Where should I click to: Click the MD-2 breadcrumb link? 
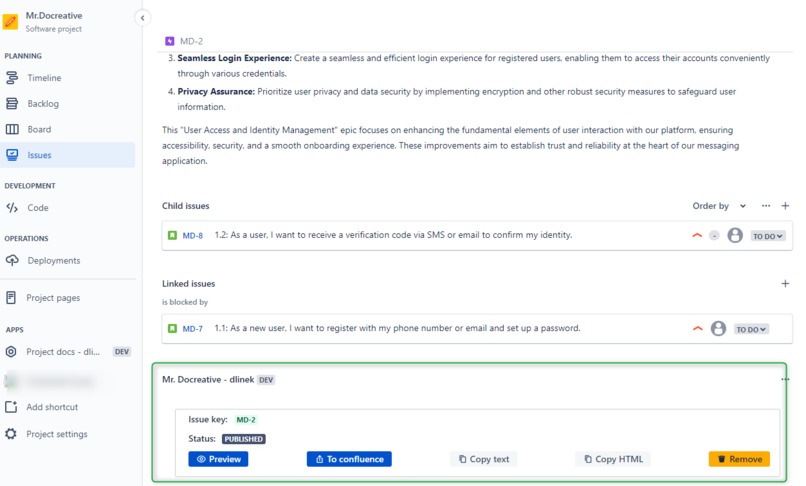click(x=191, y=41)
